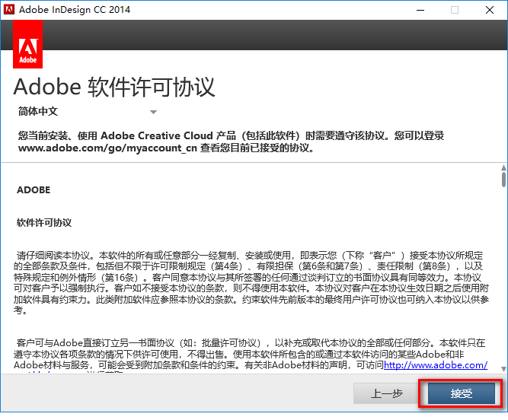
Task: Click the scrollbar down arrow
Action: pyautogui.click(x=503, y=366)
